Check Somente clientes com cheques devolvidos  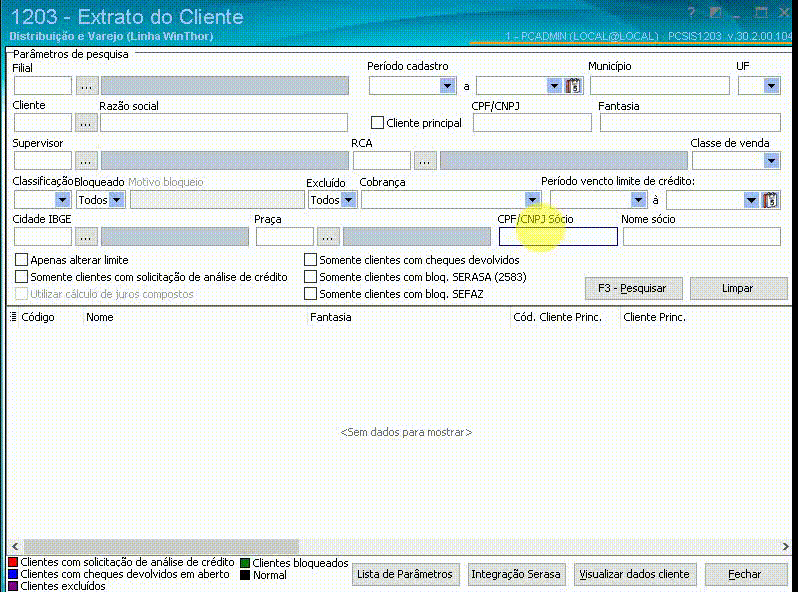pyautogui.click(x=310, y=260)
